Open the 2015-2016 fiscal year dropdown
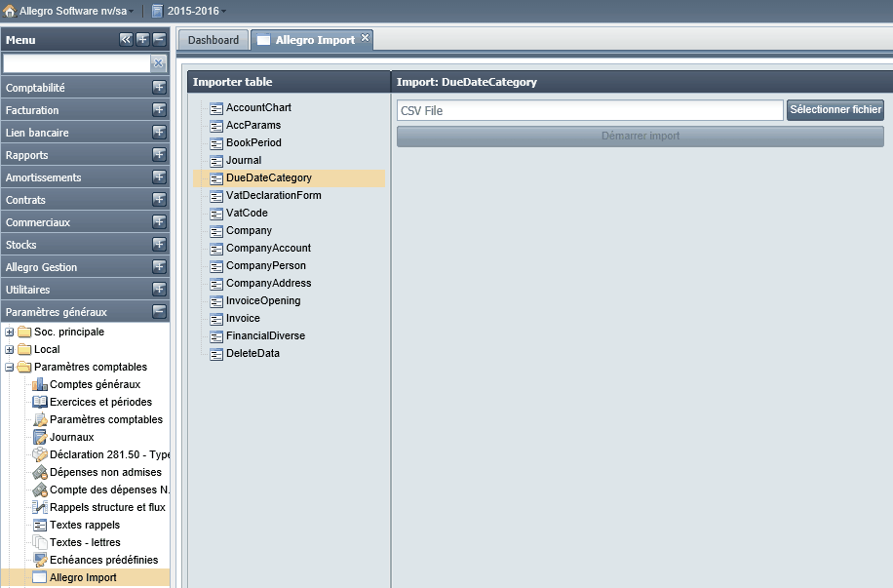 click(x=223, y=12)
